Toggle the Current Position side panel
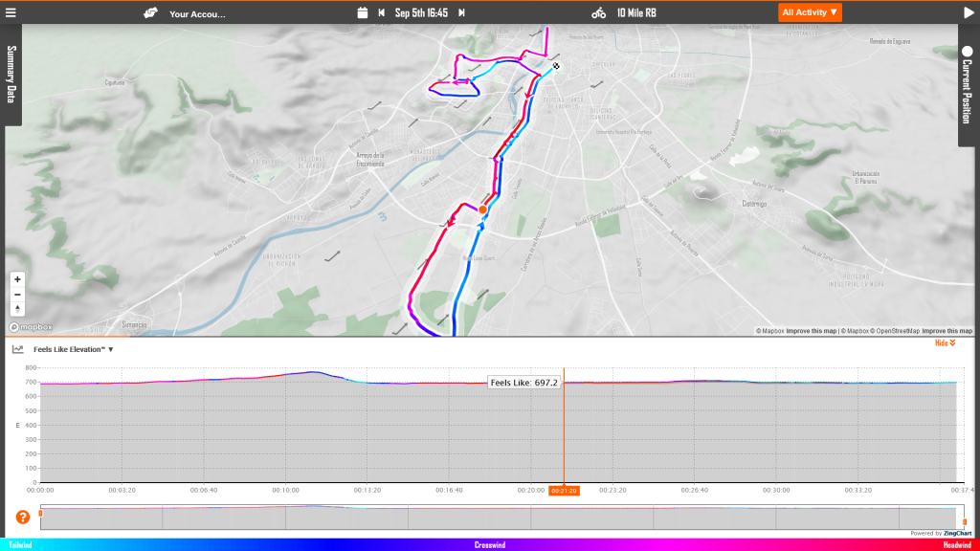Image resolution: width=980 pixels, height=551 pixels. coord(967,85)
